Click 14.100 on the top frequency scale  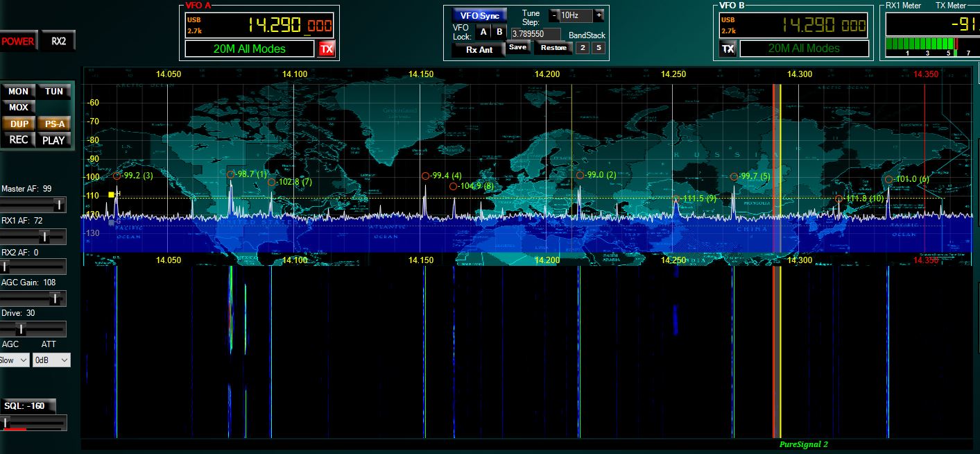[x=295, y=74]
